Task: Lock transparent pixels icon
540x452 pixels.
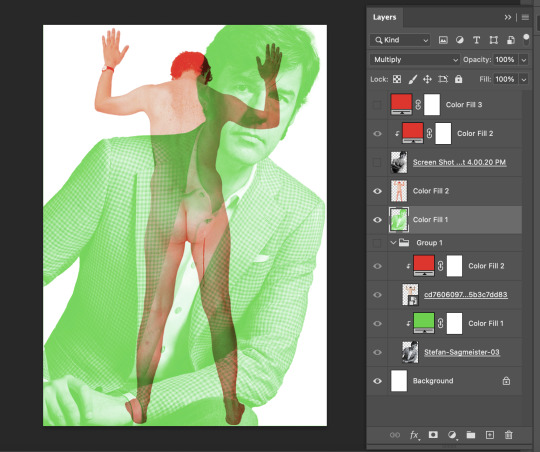Action: [397, 79]
